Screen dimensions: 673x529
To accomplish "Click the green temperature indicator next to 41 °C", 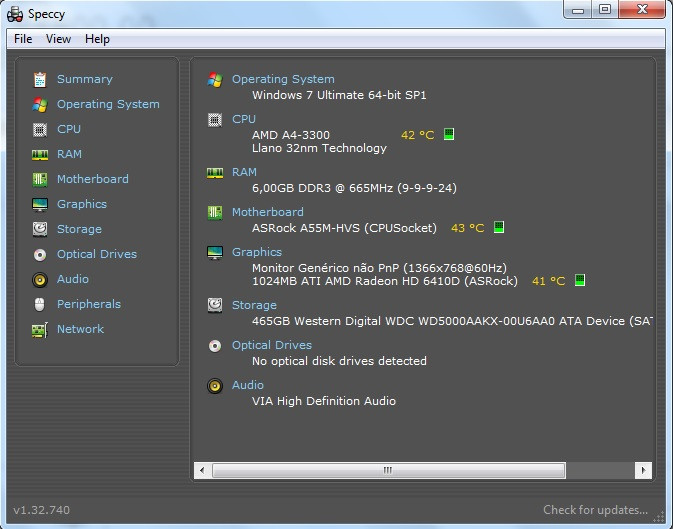I will pyautogui.click(x=580, y=280).
